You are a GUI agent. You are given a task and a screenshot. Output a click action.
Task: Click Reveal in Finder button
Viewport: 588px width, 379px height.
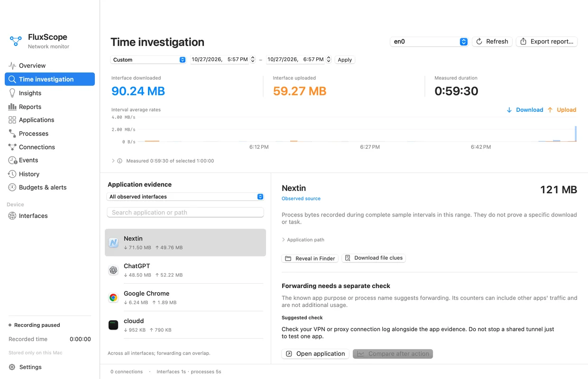click(x=310, y=258)
